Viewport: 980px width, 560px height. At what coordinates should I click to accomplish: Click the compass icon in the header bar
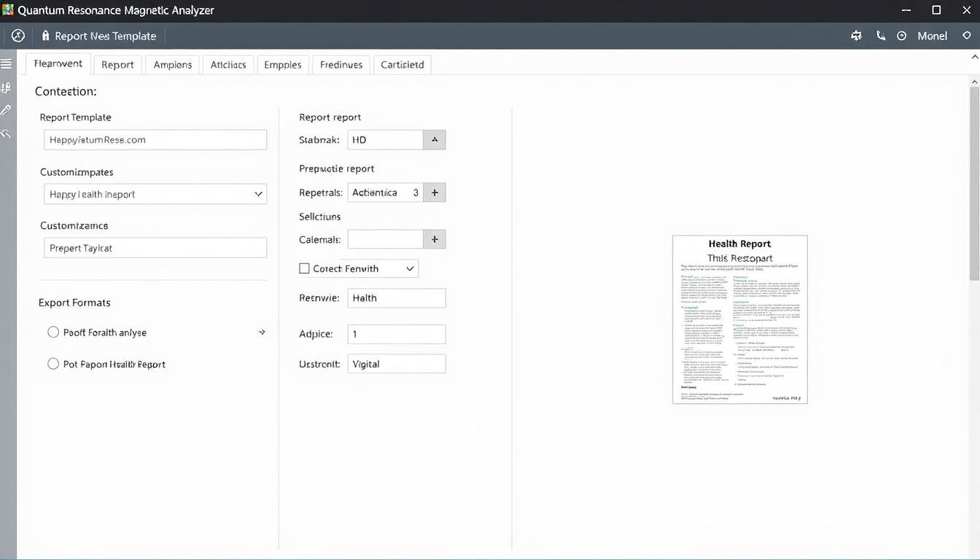(x=18, y=36)
